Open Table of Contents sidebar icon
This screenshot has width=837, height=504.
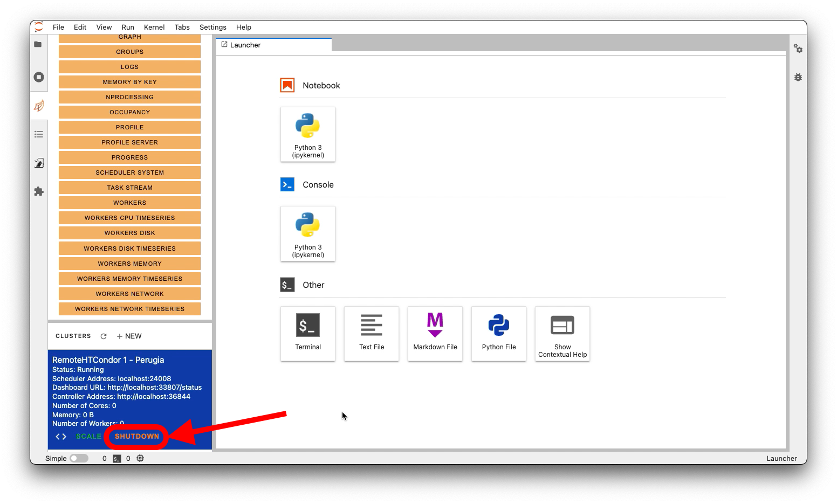[x=39, y=134]
